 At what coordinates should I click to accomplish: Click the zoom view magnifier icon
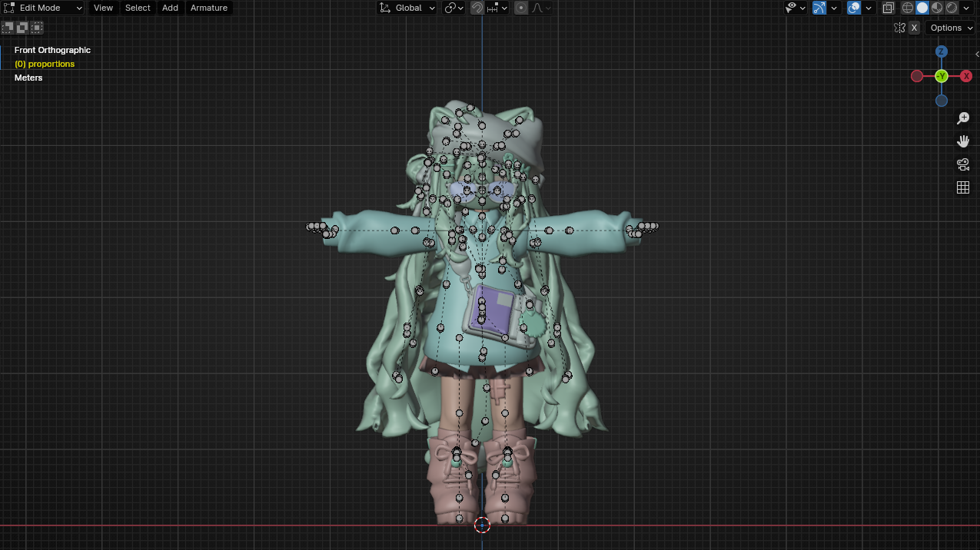(x=963, y=118)
